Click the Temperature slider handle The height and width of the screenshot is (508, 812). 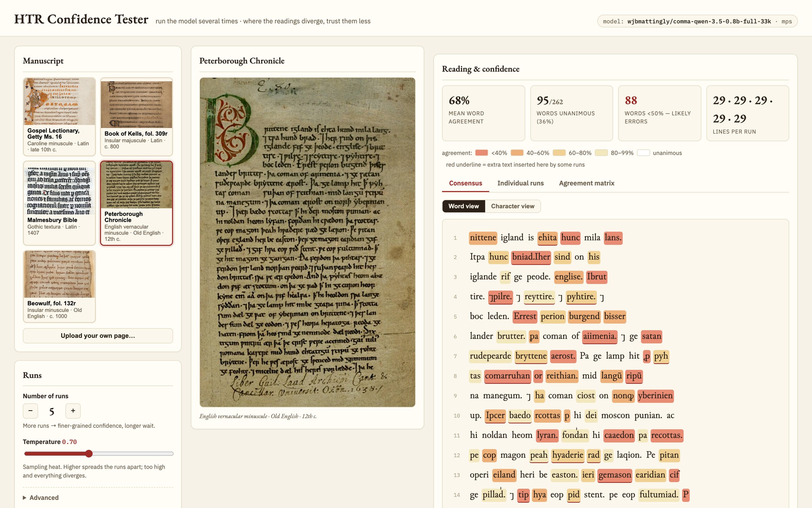[x=89, y=453]
